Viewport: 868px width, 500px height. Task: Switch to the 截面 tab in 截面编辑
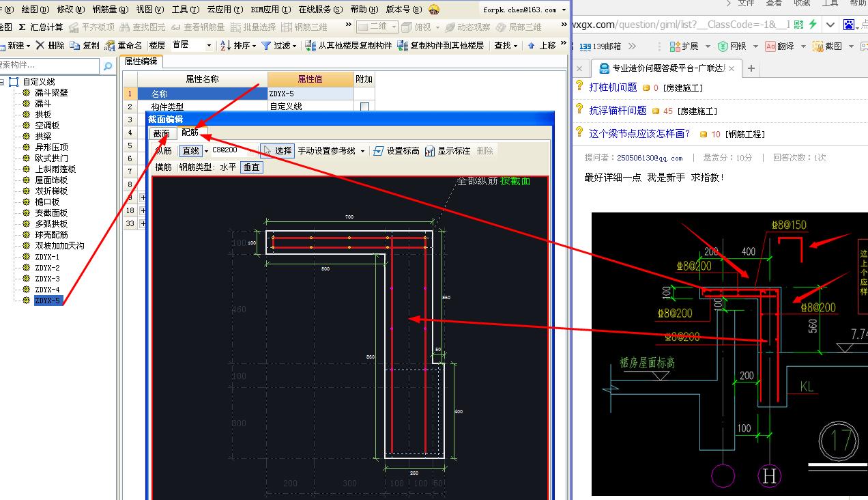[x=162, y=134]
